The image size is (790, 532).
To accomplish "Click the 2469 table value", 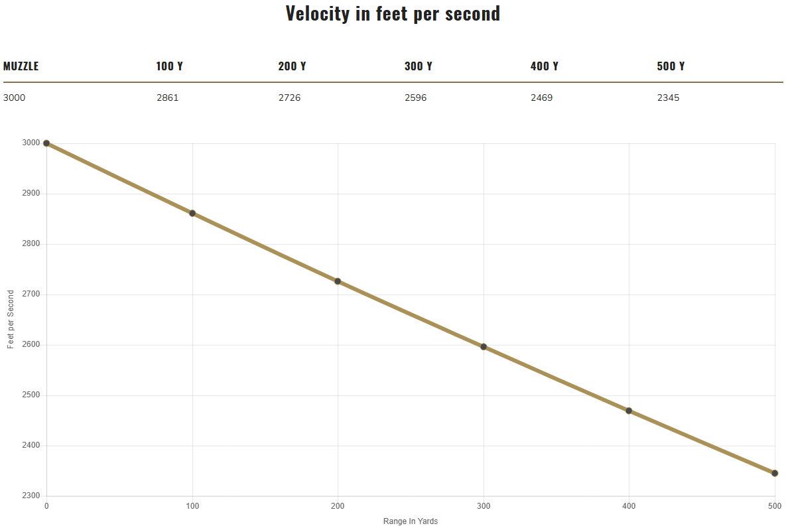I will coord(542,98).
